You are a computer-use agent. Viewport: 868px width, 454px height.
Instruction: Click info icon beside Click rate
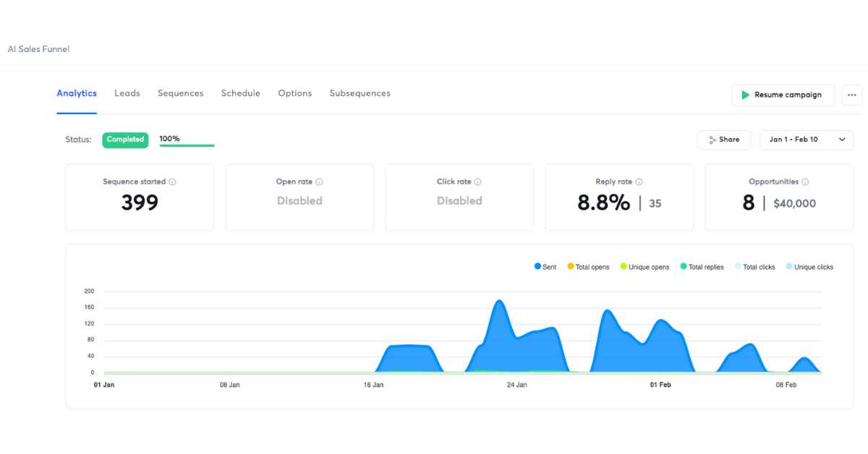coord(477,182)
